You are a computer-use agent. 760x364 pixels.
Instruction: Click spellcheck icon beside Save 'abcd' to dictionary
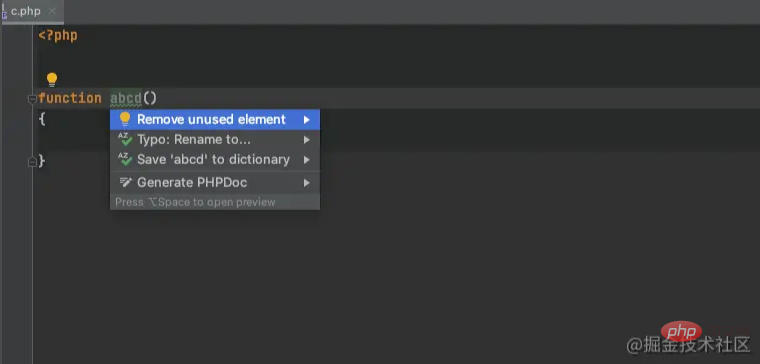pyautogui.click(x=125, y=159)
